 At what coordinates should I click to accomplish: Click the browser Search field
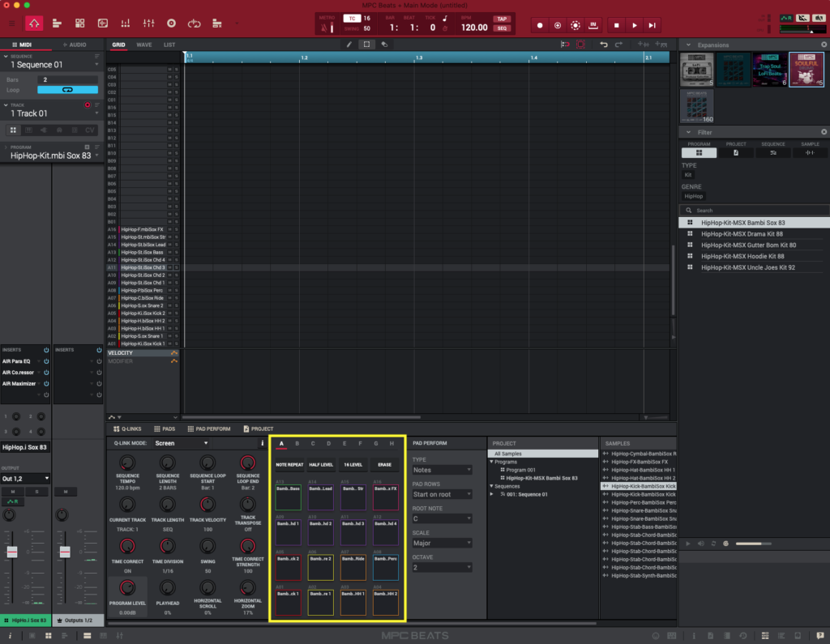(x=755, y=211)
